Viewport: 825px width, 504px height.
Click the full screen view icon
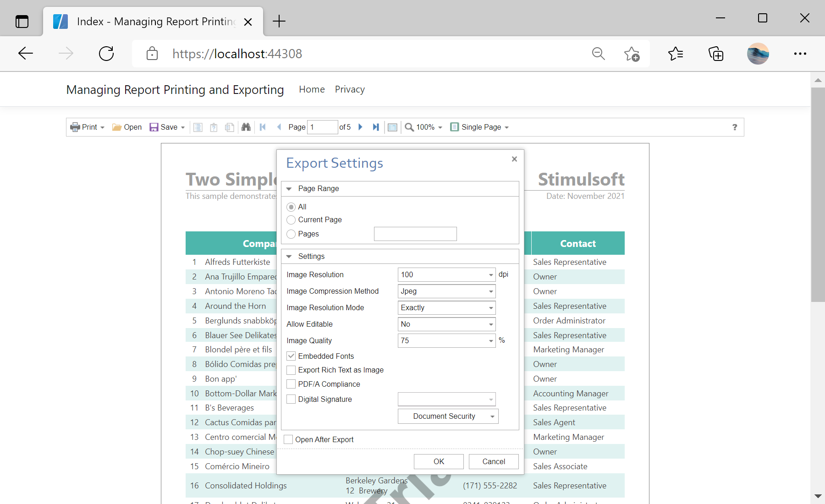tap(392, 127)
